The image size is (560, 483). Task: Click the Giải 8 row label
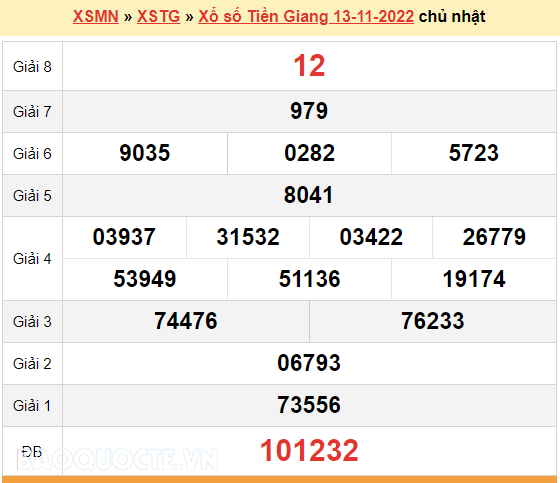(32, 67)
